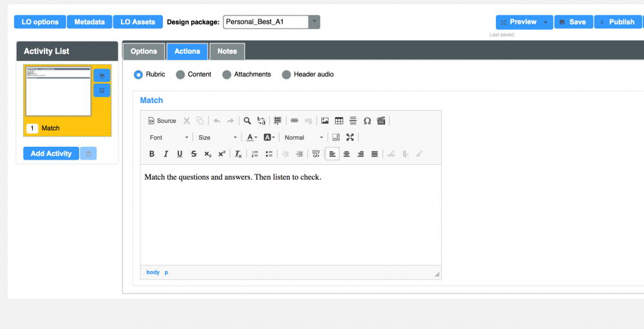This screenshot has width=644, height=329.
Task: Insert a table with the Table icon
Action: 339,120
